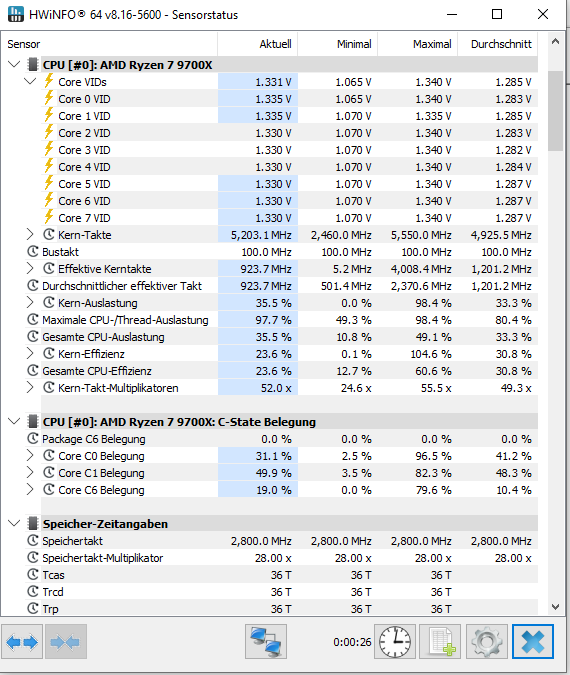This screenshot has width=570, height=675.
Task: Maximize the HWiNFO Sensorstatus window
Action: click(497, 14)
